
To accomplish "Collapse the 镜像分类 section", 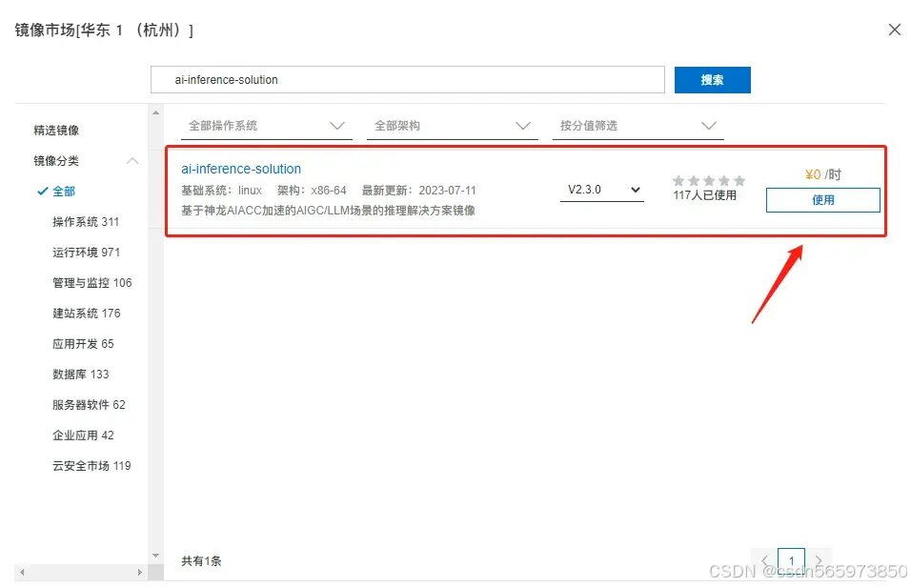I will point(132,160).
